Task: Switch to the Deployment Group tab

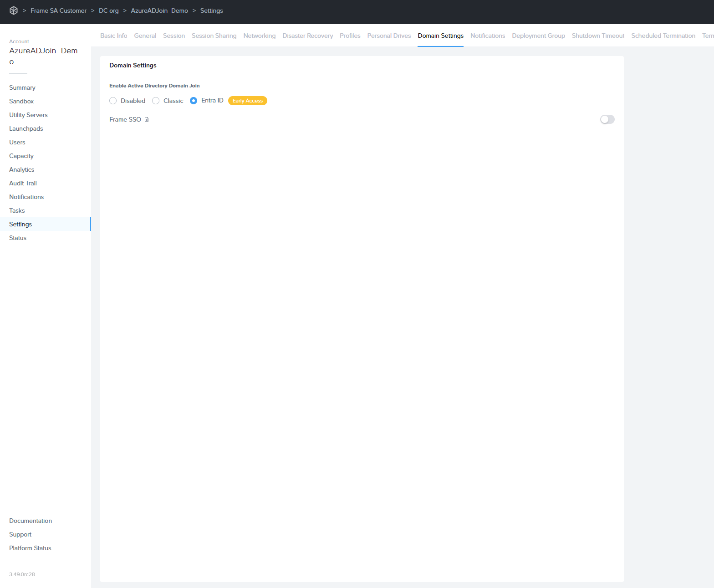Action: pos(539,36)
